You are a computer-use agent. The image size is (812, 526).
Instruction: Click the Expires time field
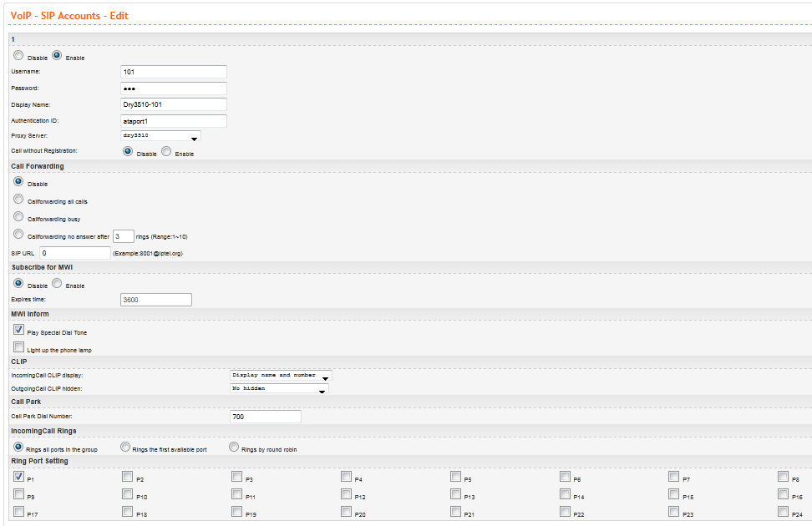pos(156,299)
